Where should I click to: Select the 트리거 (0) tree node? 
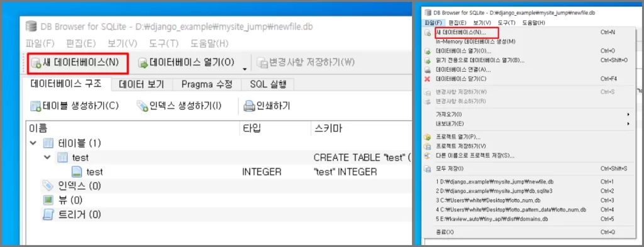pyautogui.click(x=80, y=214)
